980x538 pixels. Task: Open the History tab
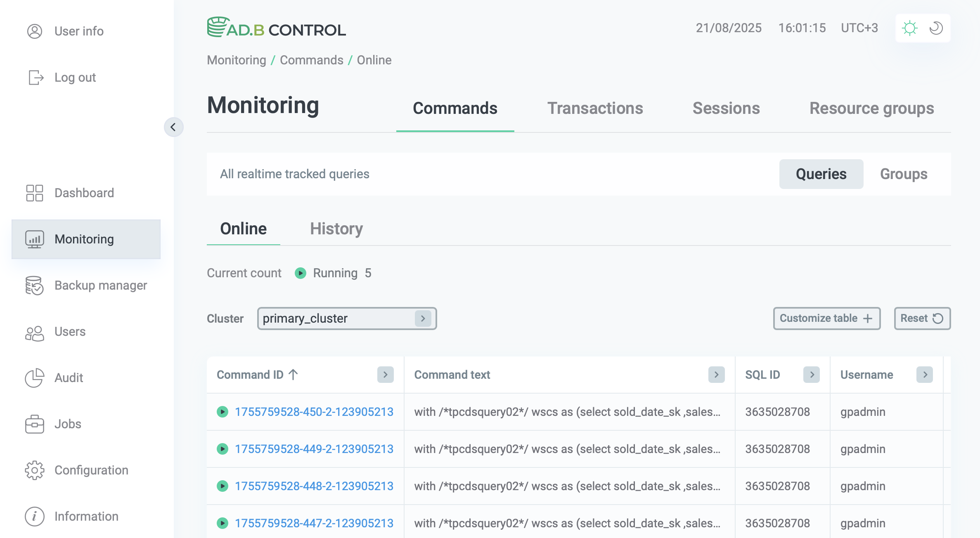[336, 229]
